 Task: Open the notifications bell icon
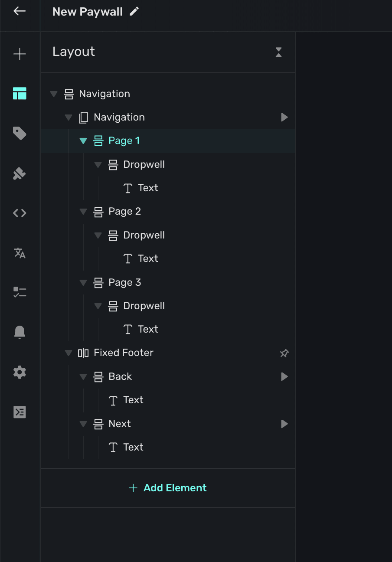pos(20,332)
